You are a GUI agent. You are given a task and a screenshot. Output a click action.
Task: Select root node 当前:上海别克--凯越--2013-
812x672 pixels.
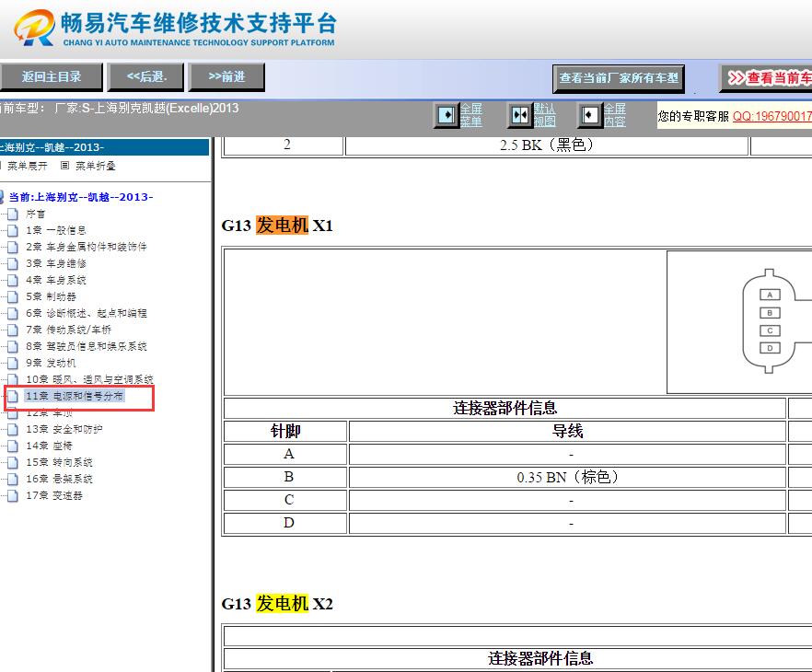pos(81,197)
